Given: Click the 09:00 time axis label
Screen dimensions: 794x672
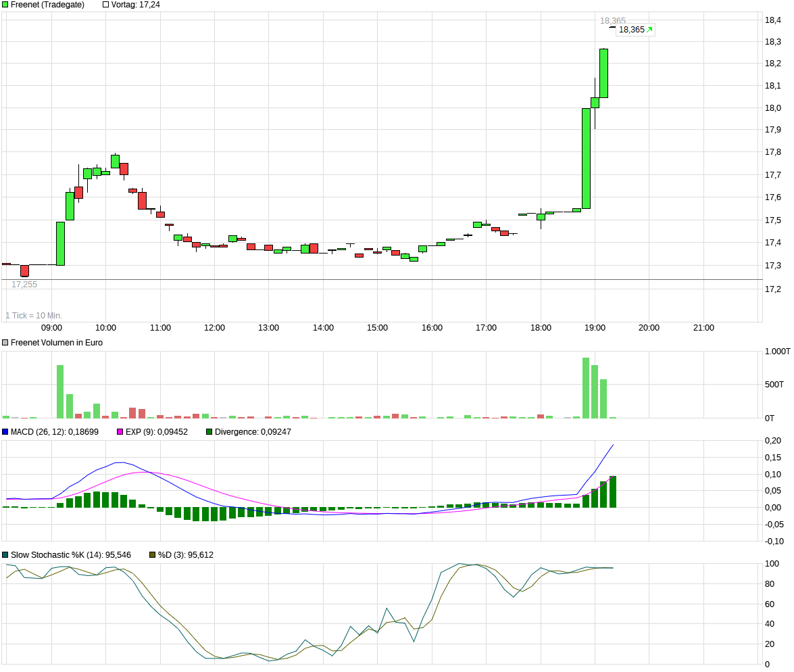Looking at the screenshot, I should (x=51, y=328).
